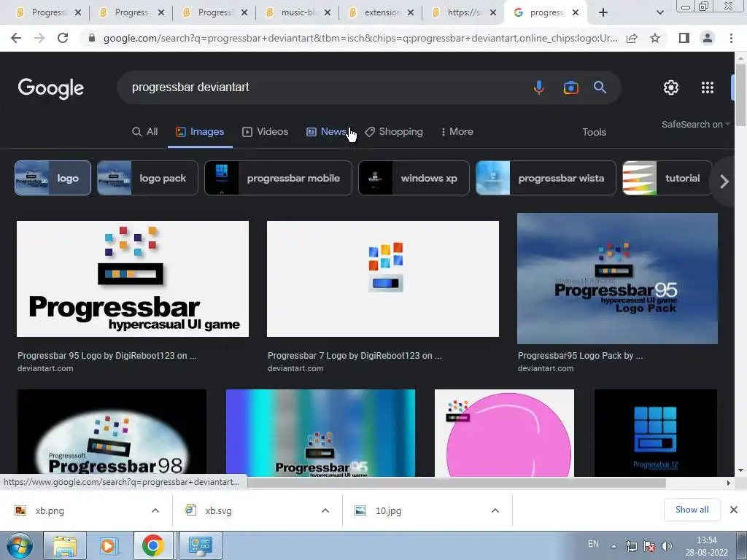747x560 pixels.
Task: Open the Chrome side panel icon
Action: (x=684, y=38)
